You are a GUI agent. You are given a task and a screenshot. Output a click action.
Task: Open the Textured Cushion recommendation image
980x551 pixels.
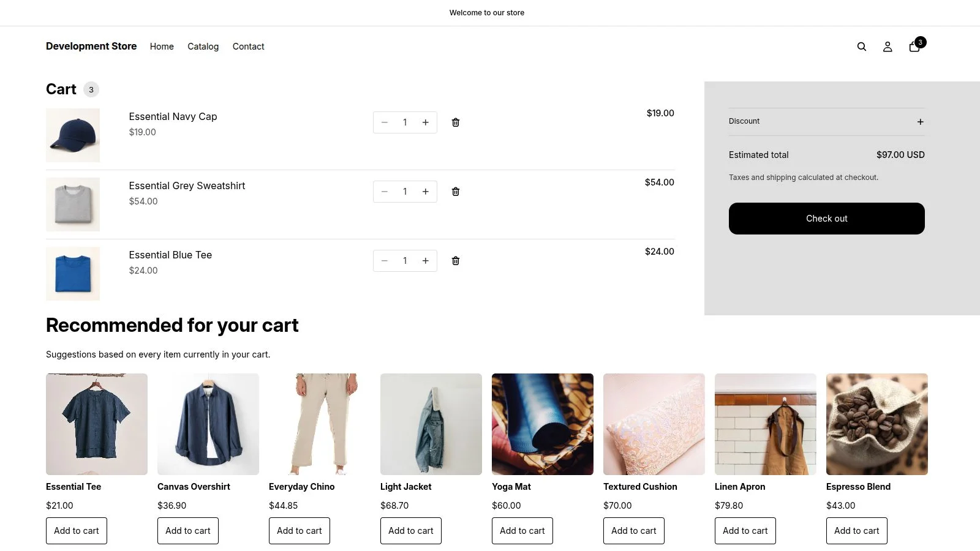(x=654, y=424)
